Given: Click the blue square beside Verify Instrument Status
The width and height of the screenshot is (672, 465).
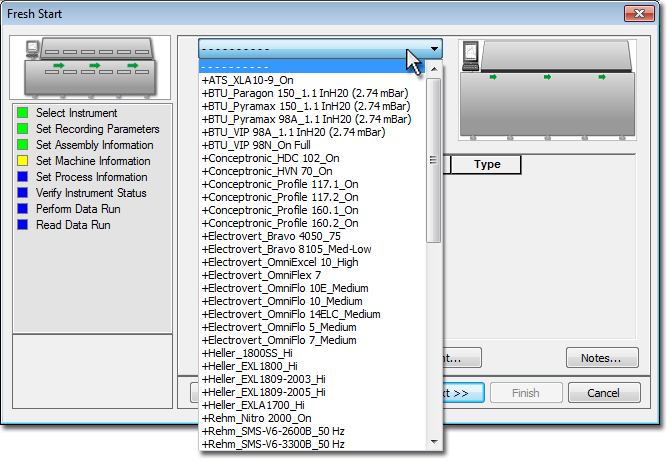Looking at the screenshot, I should point(22,193).
